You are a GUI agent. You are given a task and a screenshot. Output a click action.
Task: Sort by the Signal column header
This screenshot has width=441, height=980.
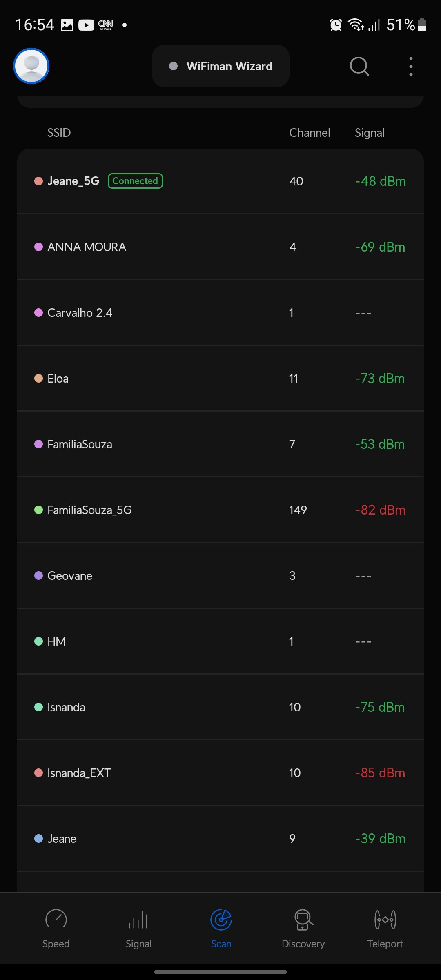point(370,133)
